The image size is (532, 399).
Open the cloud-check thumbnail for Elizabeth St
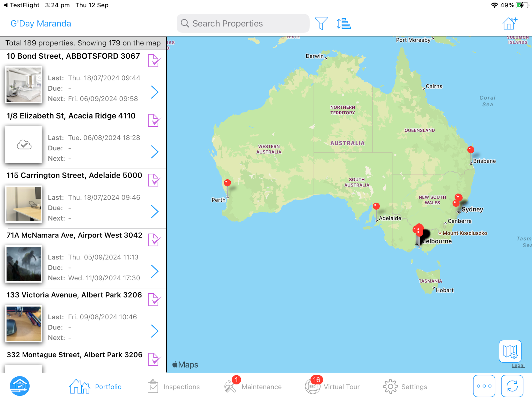pos(24,144)
